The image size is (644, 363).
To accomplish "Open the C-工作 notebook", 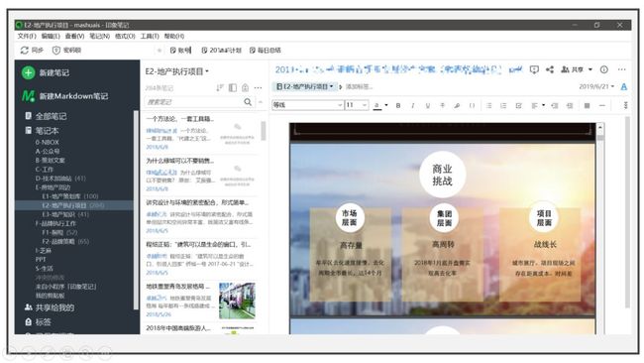I will 44,170.
